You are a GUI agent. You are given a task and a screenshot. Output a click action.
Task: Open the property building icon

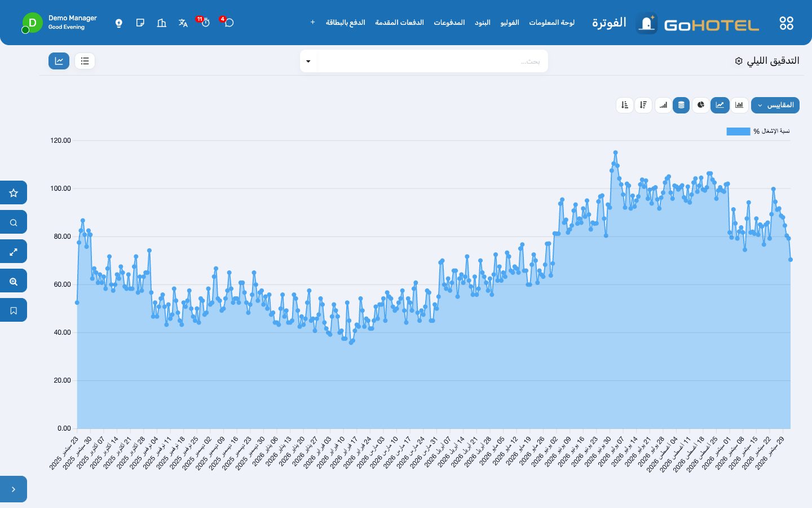pyautogui.click(x=162, y=23)
